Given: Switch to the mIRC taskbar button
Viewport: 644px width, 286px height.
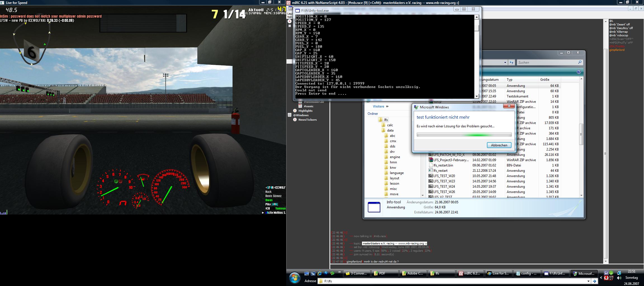Looking at the screenshot, I should click(470, 273).
